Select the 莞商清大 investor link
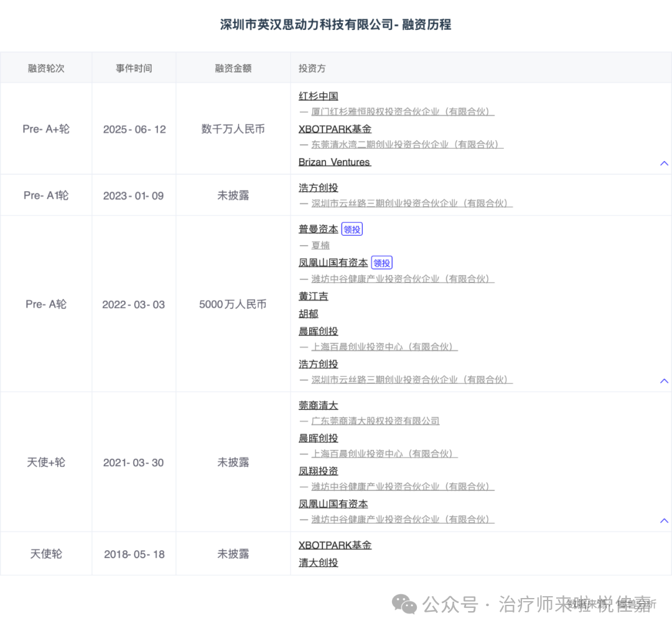This screenshot has height=631, width=672. coord(318,405)
